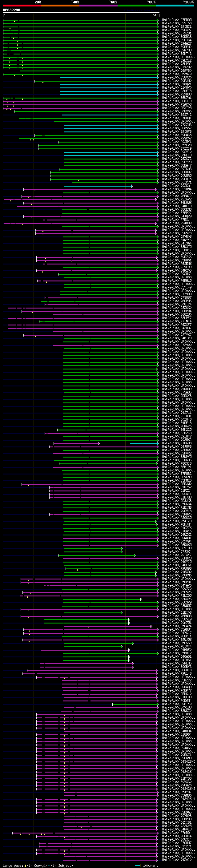Screen dimensions: 197x868
Task: Select the BP032290 query label
Action: [11, 10]
